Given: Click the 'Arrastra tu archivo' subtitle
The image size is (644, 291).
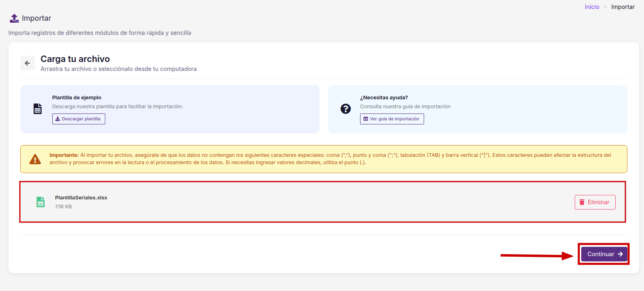Looking at the screenshot, I should (x=119, y=69).
